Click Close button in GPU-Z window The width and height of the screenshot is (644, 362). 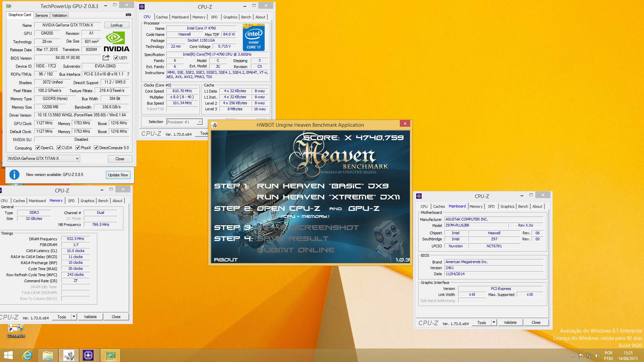120,159
